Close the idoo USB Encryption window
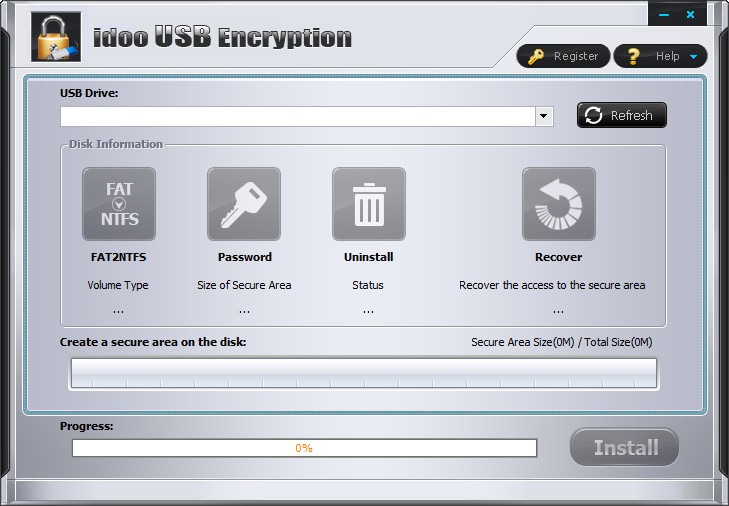The image size is (729, 506). tap(690, 15)
